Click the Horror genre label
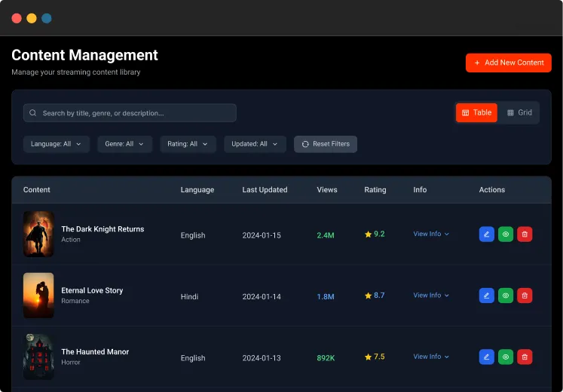This screenshot has width=563, height=392. [x=71, y=362]
